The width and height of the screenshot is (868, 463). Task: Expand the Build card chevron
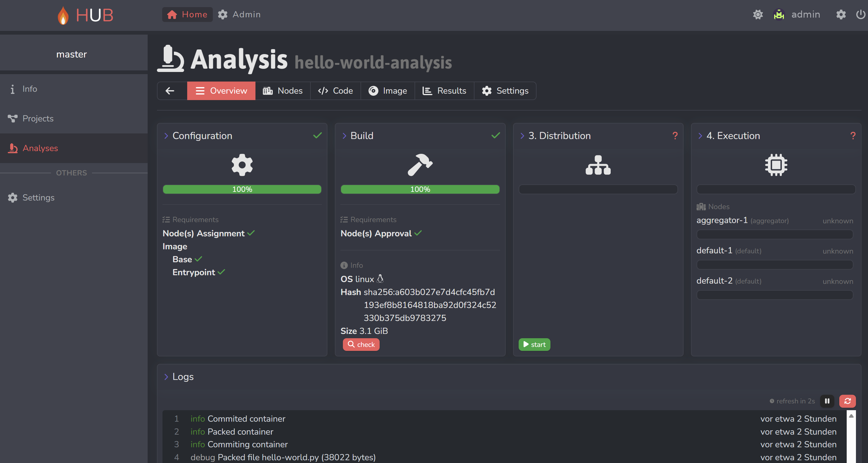(344, 136)
